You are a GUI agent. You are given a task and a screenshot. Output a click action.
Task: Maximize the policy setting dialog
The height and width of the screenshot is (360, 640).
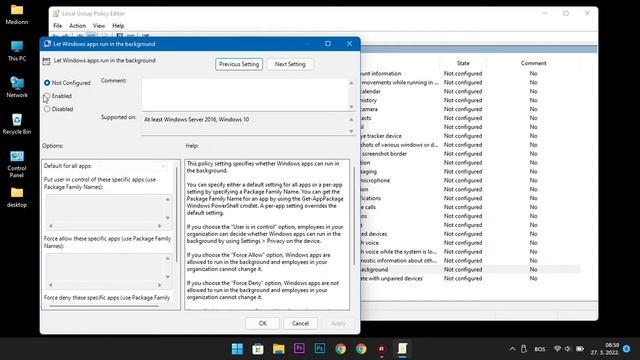tap(328, 44)
